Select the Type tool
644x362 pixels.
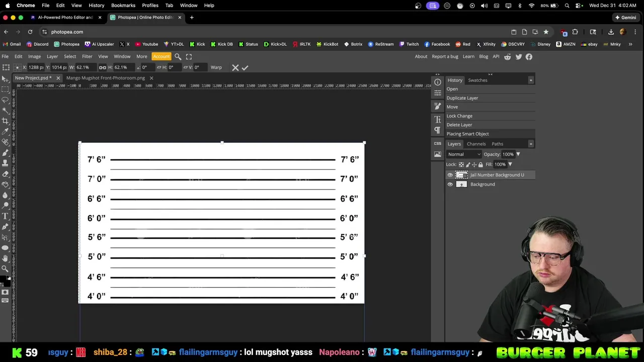pyautogui.click(x=5, y=216)
